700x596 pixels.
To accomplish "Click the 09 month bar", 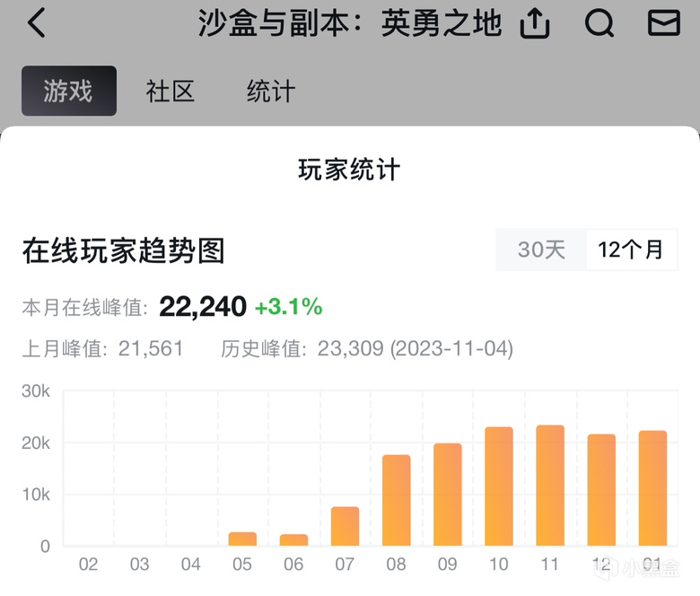I will (447, 495).
